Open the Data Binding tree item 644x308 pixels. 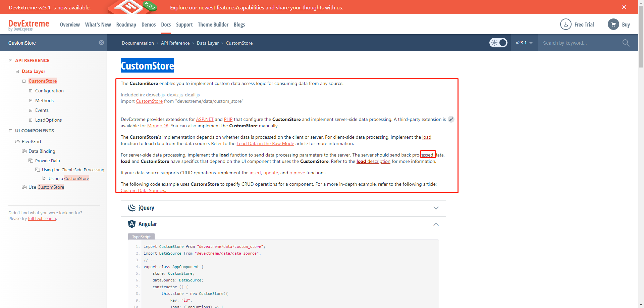click(x=42, y=151)
